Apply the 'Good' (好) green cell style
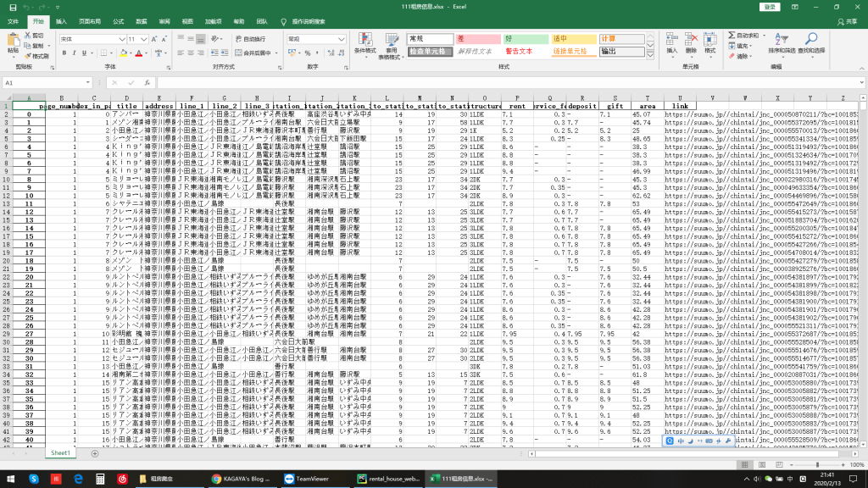Screen dimensions: 868x488 526,39
